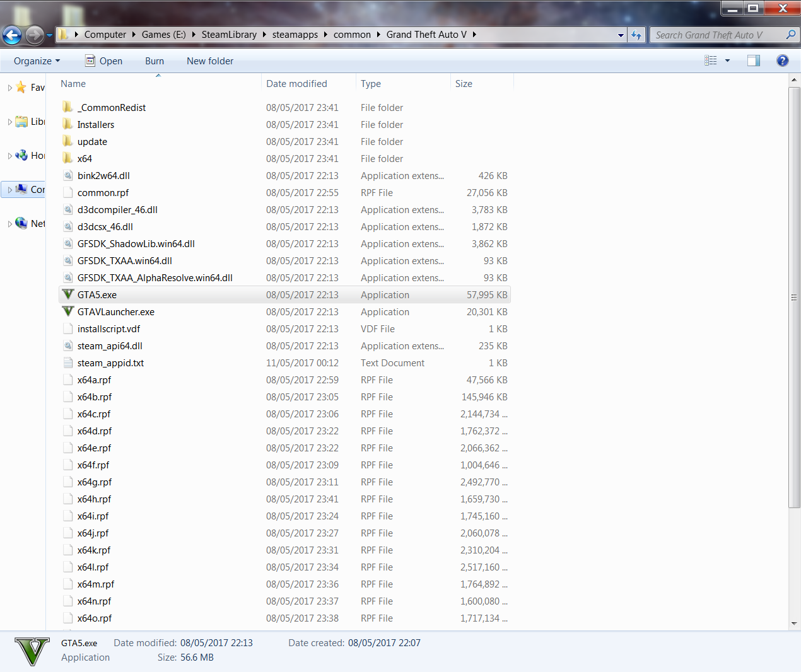Select the x64g.rpf file name

point(95,482)
